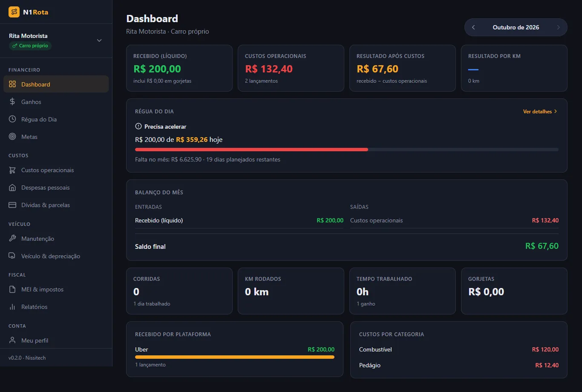
Task: Open the Dashboard menu item
Action: pos(56,84)
